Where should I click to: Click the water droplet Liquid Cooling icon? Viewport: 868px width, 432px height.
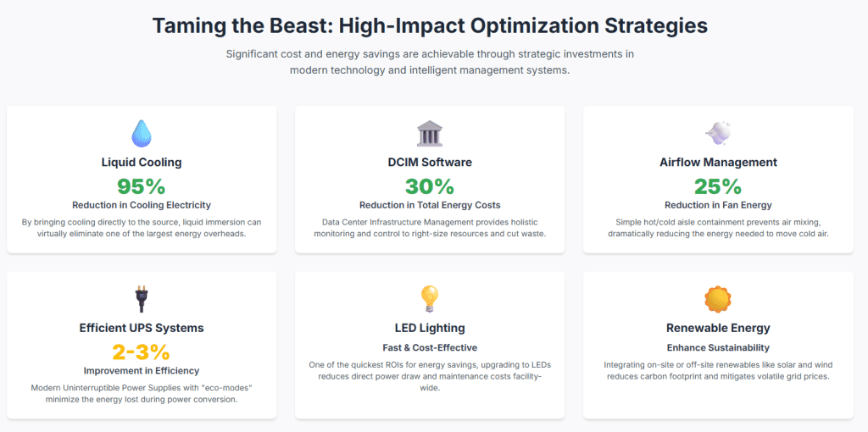pos(141,133)
